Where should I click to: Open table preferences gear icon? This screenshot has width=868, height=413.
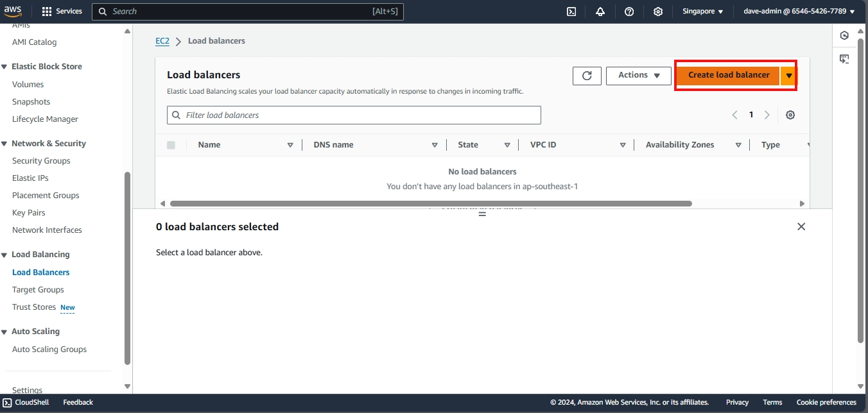790,115
